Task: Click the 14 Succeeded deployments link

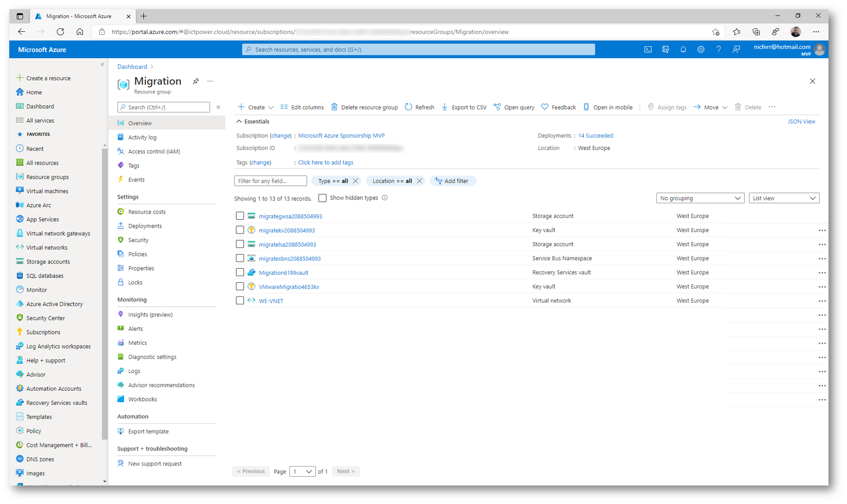Action: pos(595,136)
